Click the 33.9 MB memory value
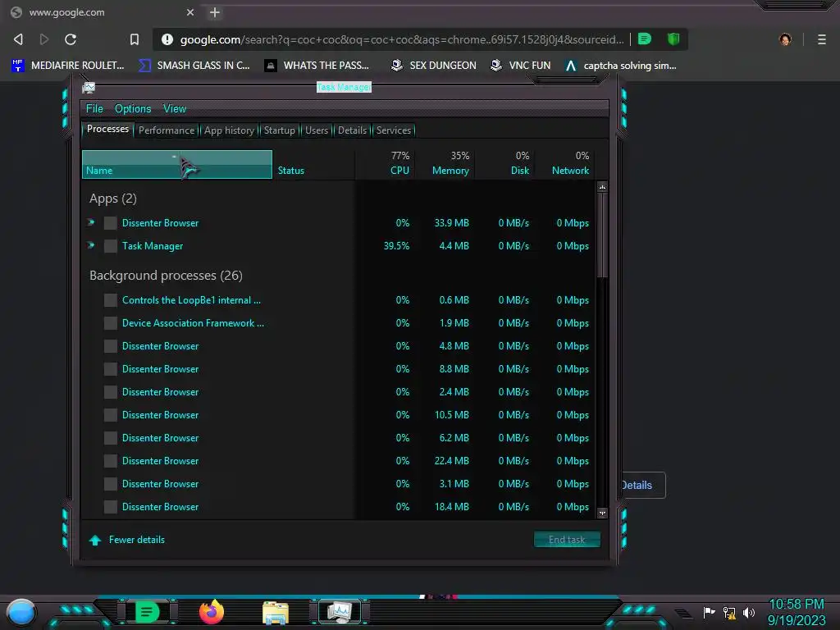840x630 pixels. click(452, 223)
